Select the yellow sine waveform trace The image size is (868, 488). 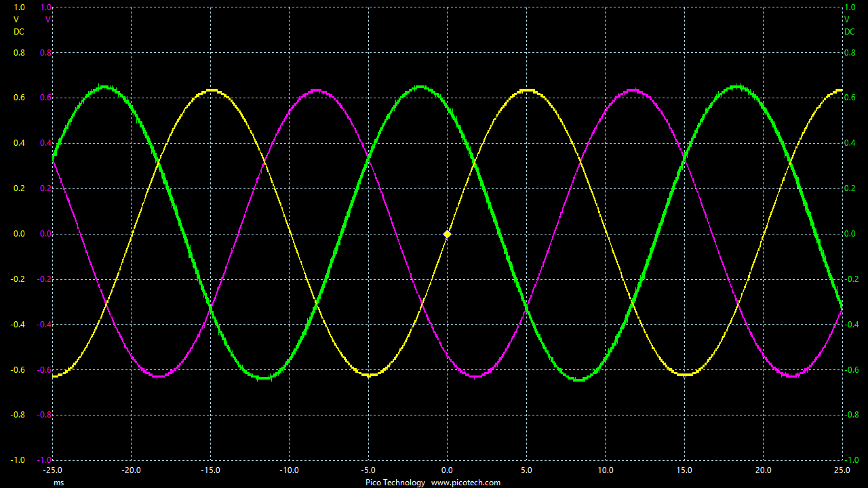pyautogui.click(x=211, y=89)
